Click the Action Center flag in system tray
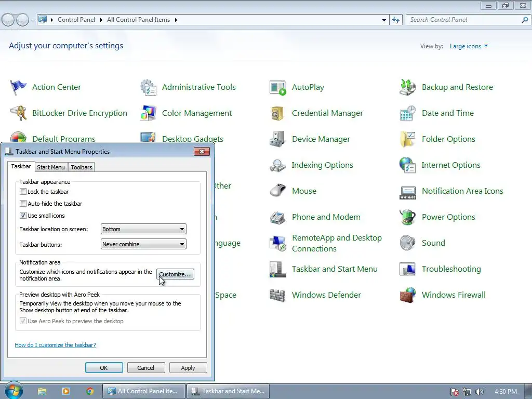532x399 pixels. (455, 392)
